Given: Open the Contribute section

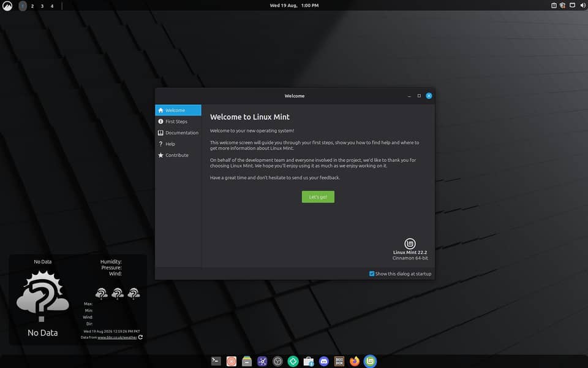Looking at the screenshot, I should pos(178,155).
